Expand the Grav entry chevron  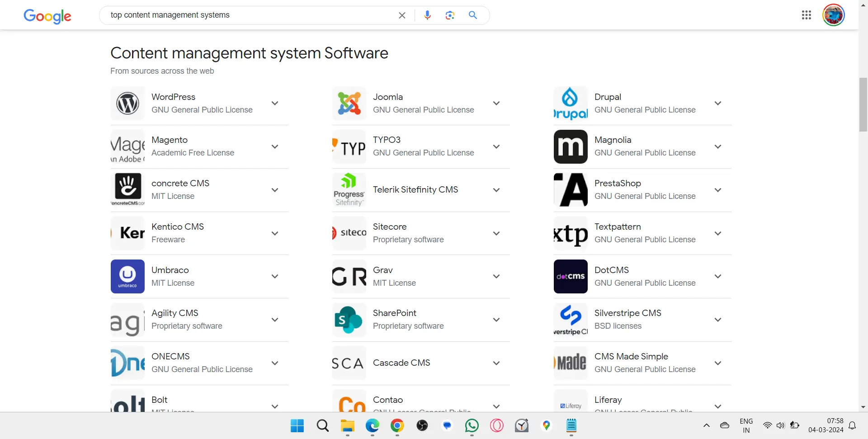[x=496, y=276]
